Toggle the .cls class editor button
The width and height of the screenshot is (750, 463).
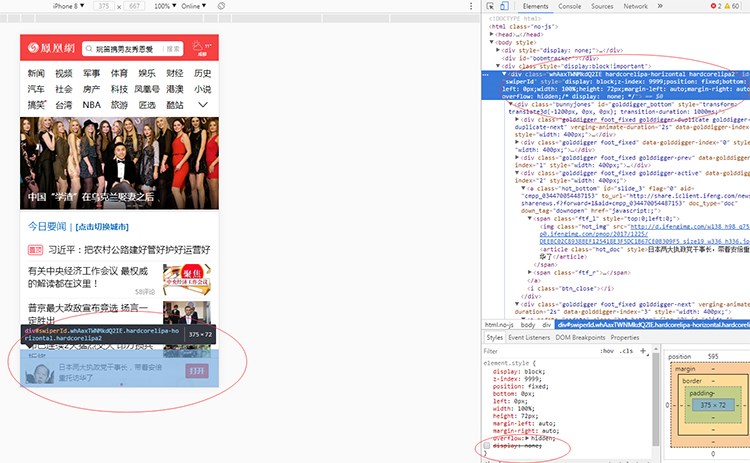point(626,351)
